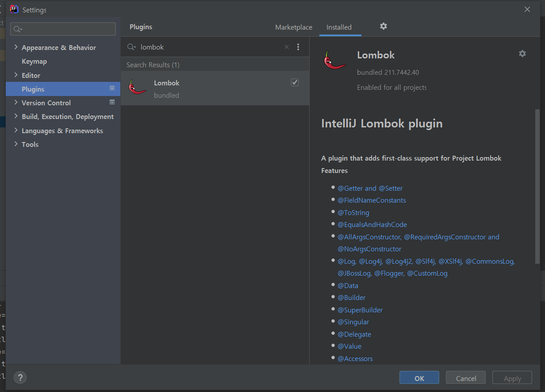Switch to the Marketplace tab
The image size is (545, 392).
[294, 27]
